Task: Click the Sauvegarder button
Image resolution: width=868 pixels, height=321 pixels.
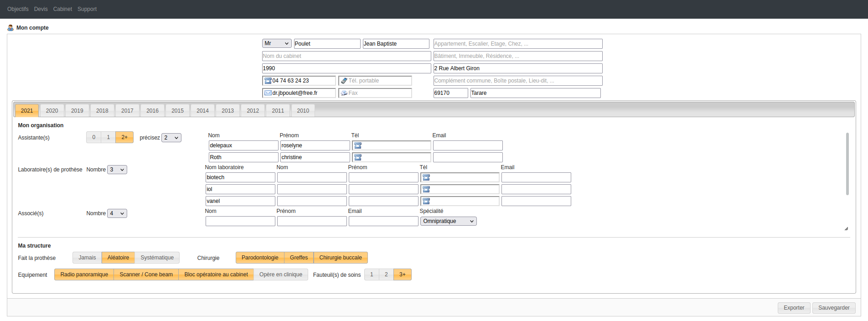Action: coord(833,308)
